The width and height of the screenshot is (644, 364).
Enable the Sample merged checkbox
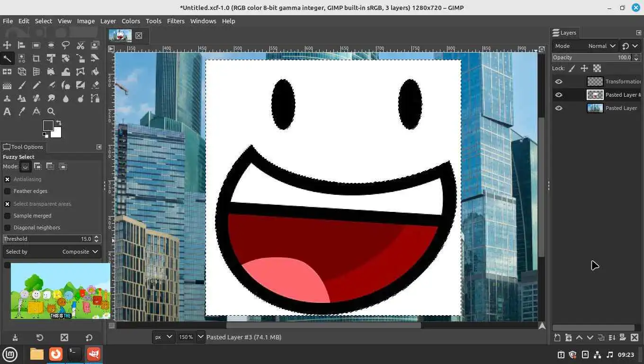[7, 216]
